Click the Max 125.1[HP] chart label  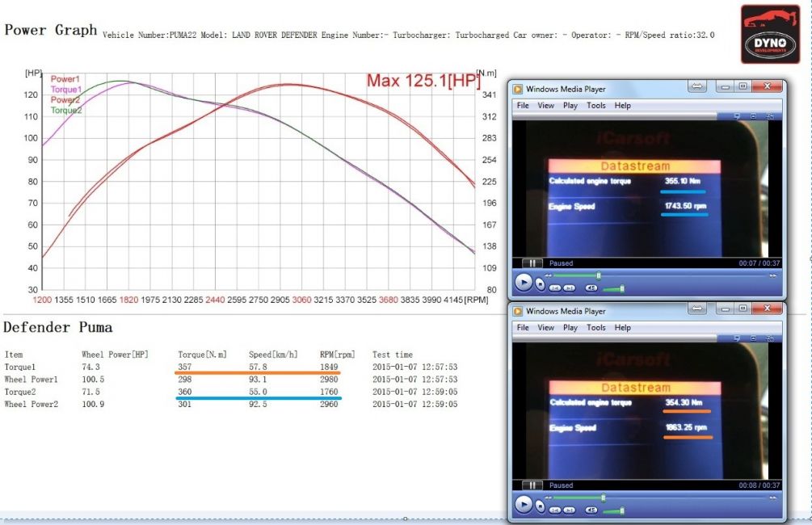click(x=423, y=81)
